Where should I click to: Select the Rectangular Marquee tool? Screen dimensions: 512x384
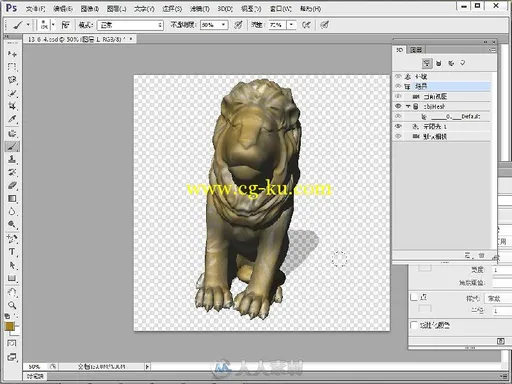click(12, 67)
